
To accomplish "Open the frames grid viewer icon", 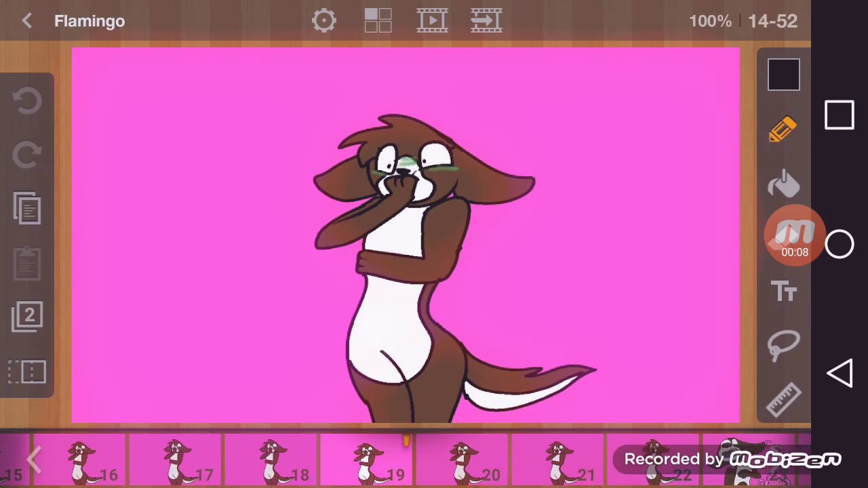I will click(x=378, y=21).
